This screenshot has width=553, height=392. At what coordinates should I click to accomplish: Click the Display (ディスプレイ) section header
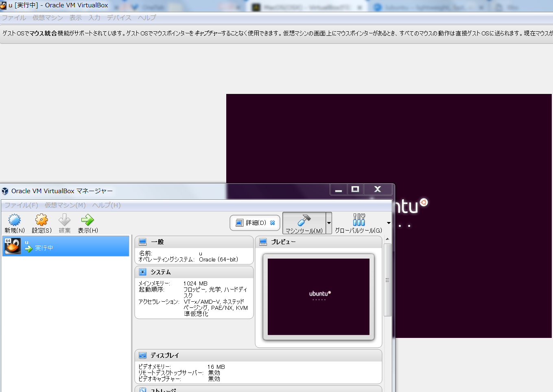(x=258, y=355)
